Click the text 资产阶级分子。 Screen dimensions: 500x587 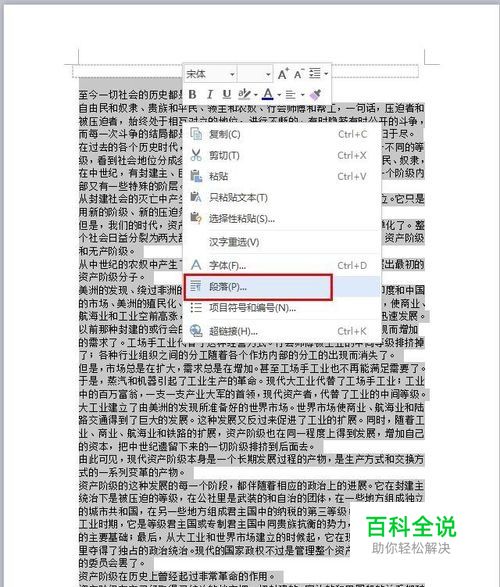(x=112, y=277)
